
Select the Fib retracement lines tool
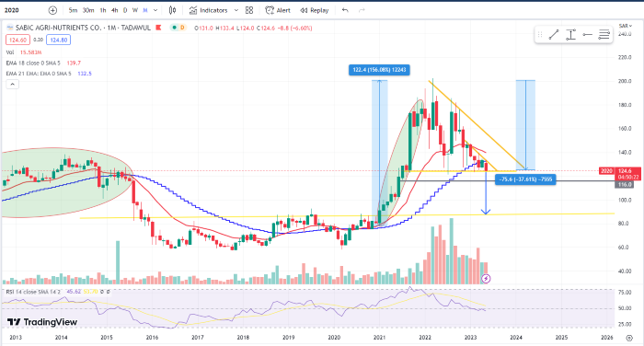point(604,35)
